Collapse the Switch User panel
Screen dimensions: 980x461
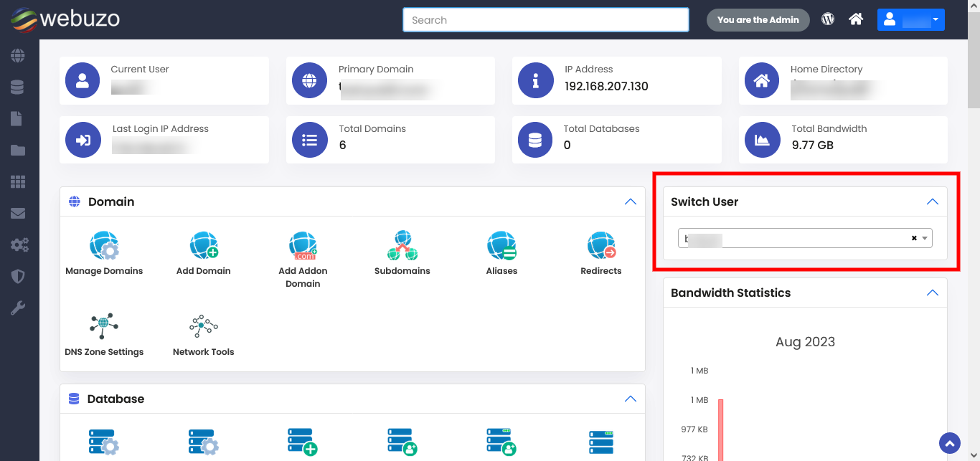933,202
